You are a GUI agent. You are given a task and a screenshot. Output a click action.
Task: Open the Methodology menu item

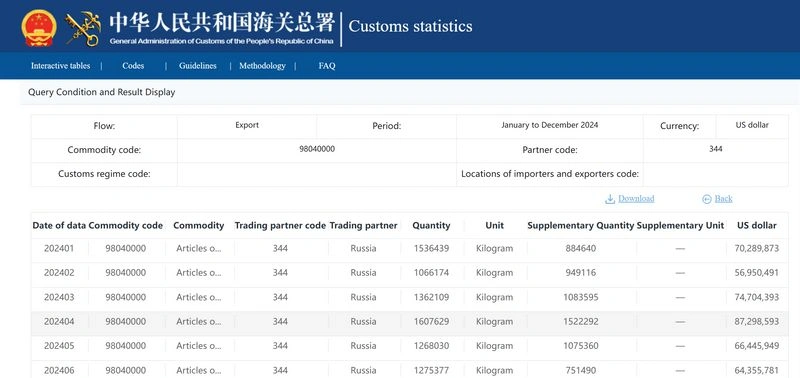262,66
